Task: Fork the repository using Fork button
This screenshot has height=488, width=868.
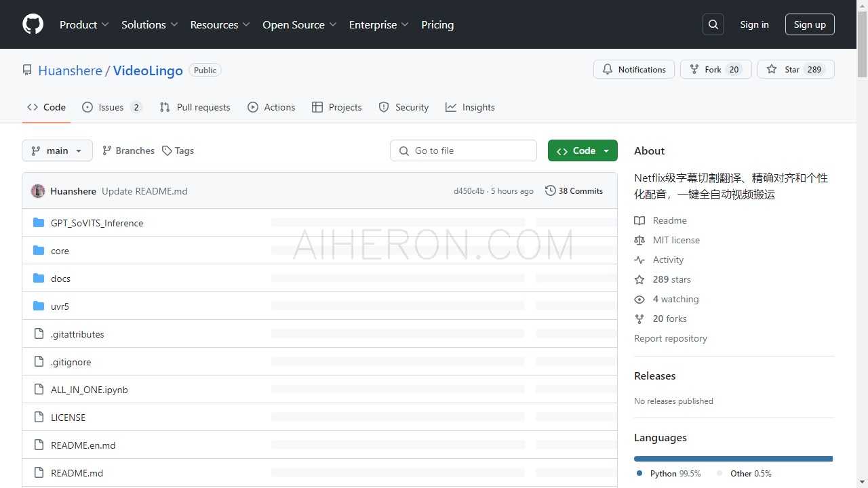Action: point(715,70)
